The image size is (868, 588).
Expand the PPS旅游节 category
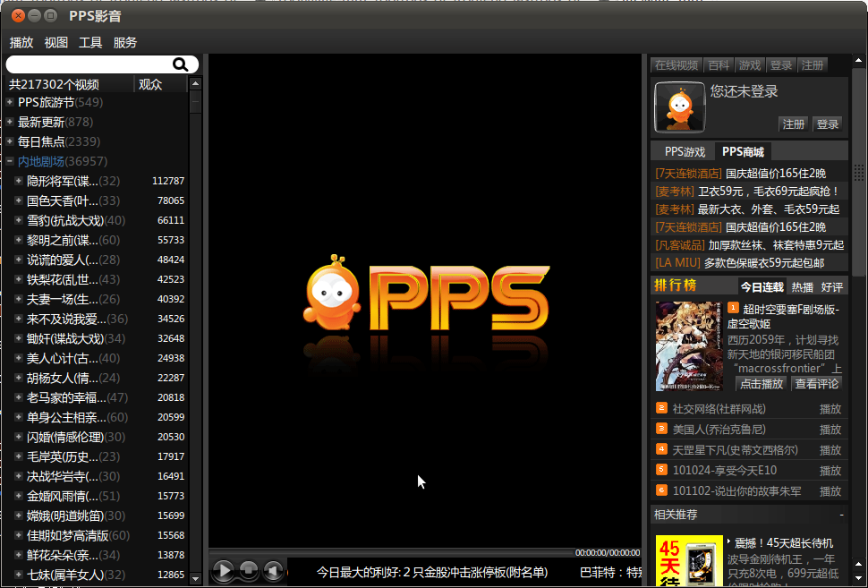(10, 102)
